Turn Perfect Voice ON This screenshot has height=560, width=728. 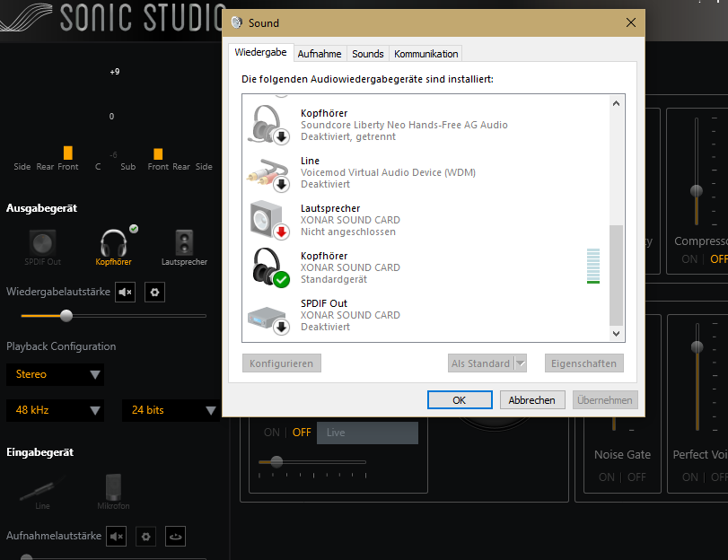690,477
